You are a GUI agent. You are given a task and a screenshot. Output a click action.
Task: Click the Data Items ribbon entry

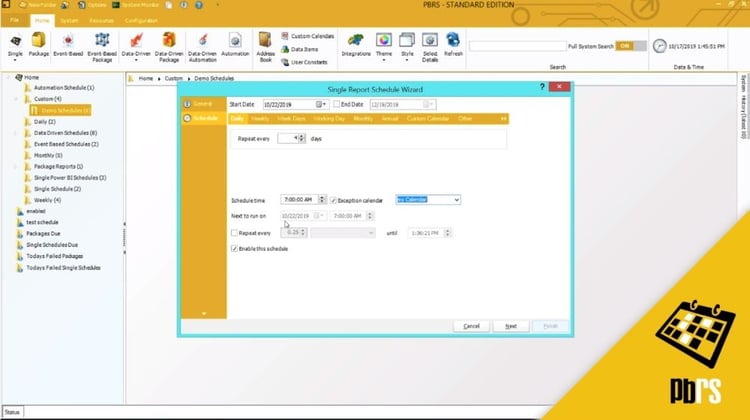300,49
